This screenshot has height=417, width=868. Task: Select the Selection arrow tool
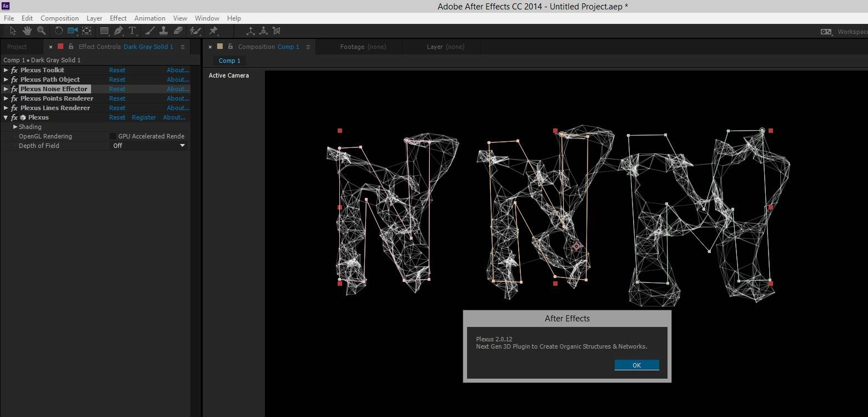tap(13, 31)
